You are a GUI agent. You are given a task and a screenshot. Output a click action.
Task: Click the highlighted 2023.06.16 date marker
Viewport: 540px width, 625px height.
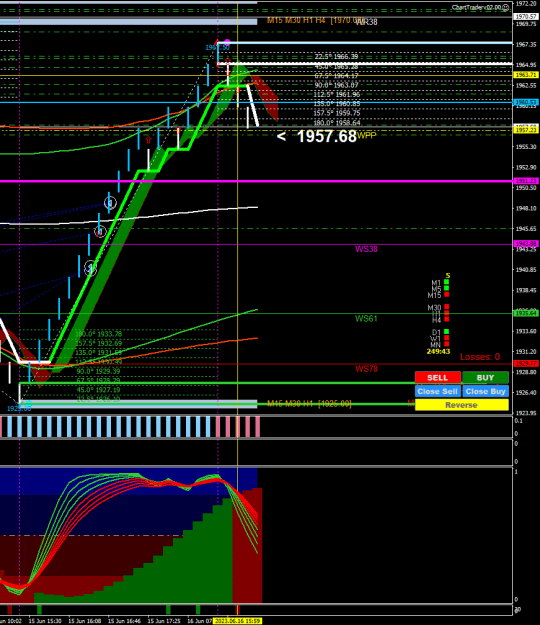coord(237,621)
